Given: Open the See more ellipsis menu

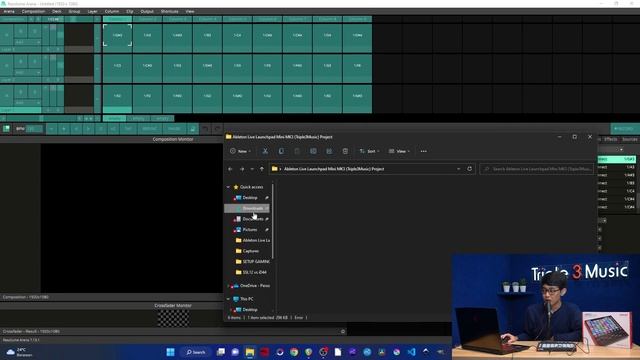Looking at the screenshot, I should click(x=424, y=151).
